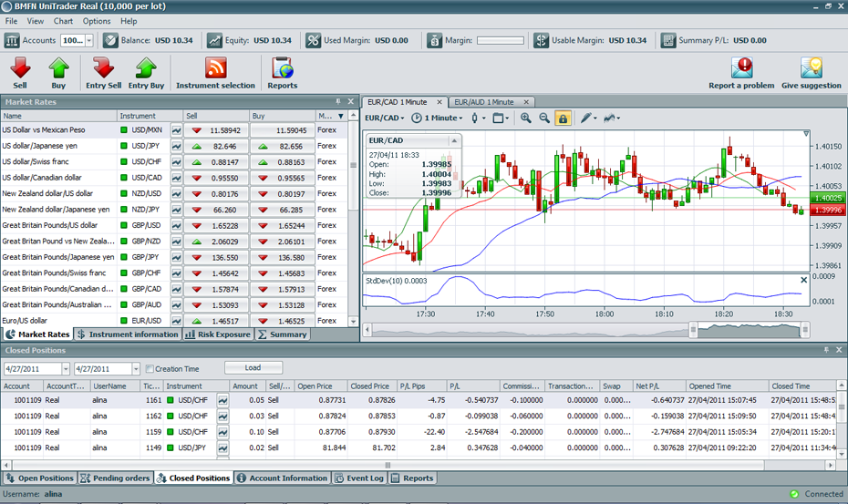Open the chart template dropdown
Image resolution: width=848 pixels, height=504 pixels.
pos(501,118)
